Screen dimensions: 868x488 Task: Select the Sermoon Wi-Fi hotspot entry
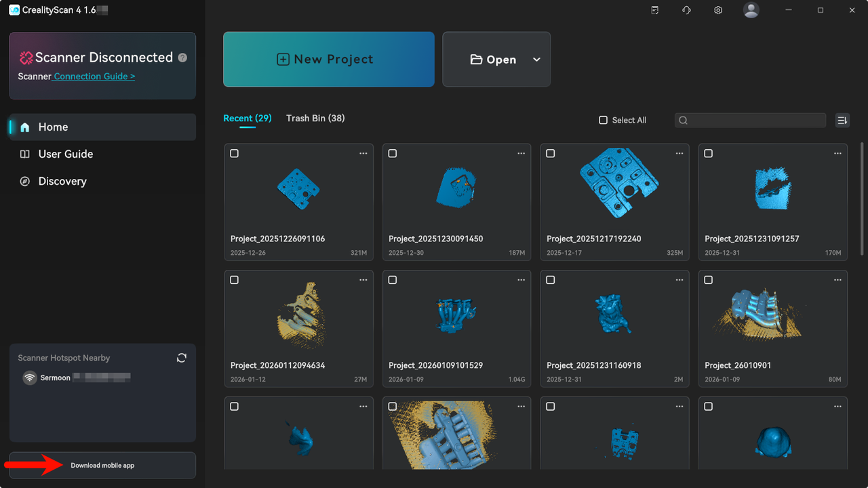coord(56,378)
